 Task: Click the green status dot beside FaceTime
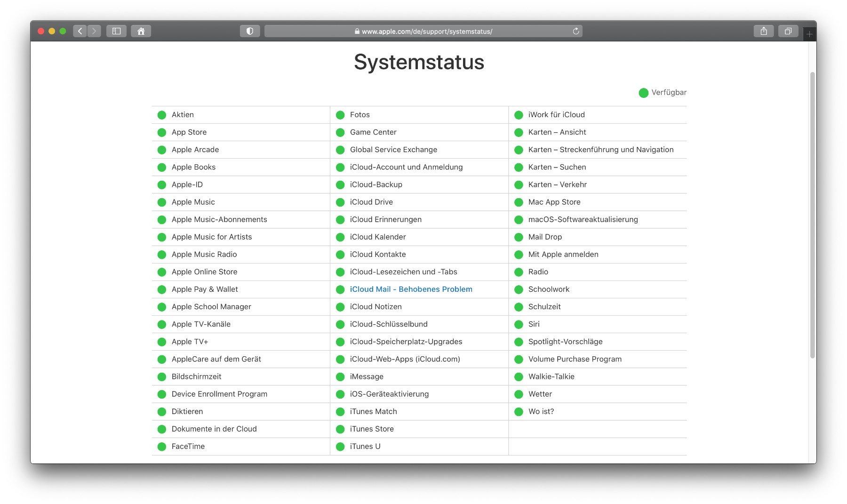pyautogui.click(x=162, y=447)
